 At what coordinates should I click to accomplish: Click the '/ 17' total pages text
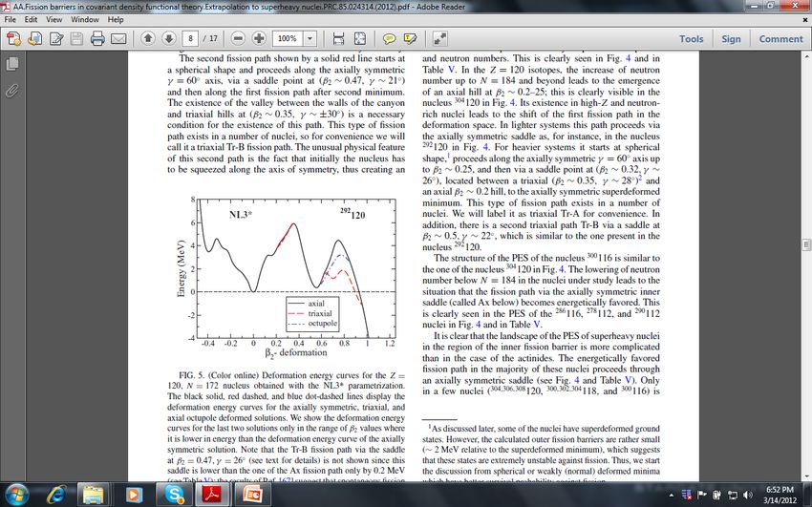210,38
